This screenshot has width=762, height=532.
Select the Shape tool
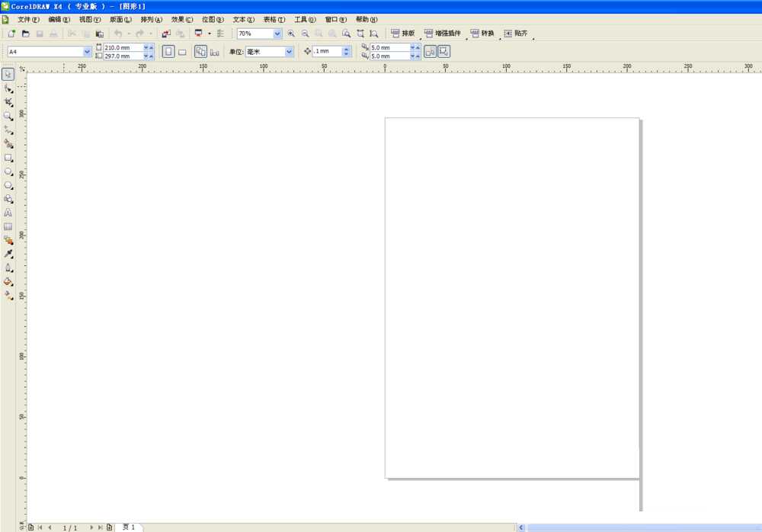coord(8,88)
